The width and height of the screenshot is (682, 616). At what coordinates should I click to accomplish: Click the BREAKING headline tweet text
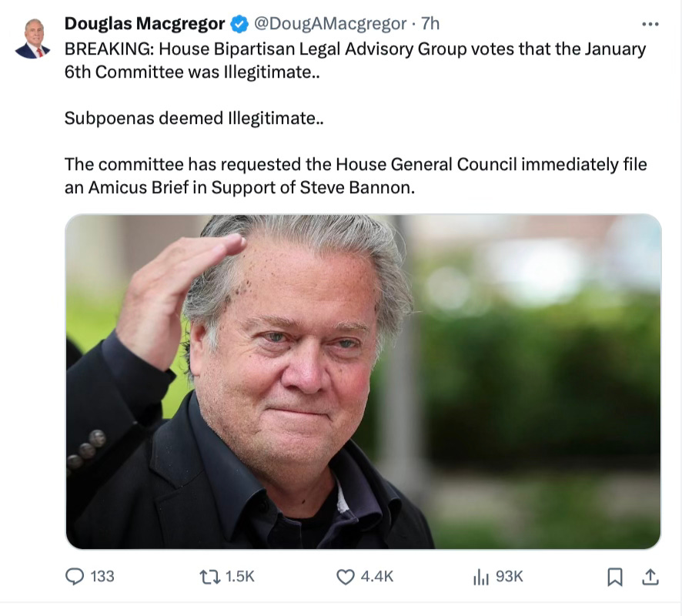click(355, 61)
